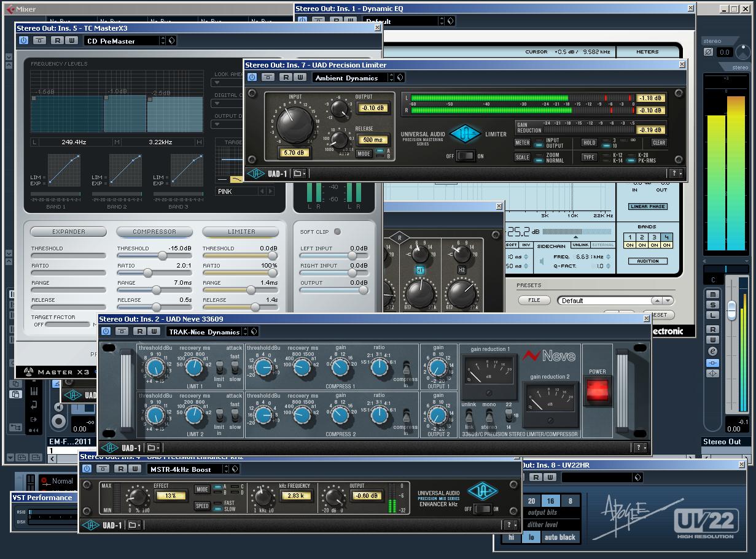The width and height of the screenshot is (756, 559).
Task: Open preset manager icon beside Ambient Dynamics
Action: coord(400,77)
